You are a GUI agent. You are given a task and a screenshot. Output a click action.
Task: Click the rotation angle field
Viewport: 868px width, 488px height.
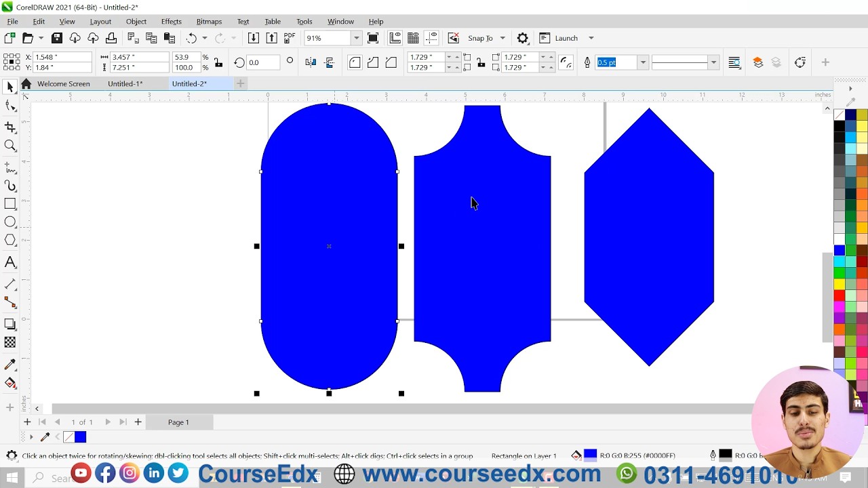tap(263, 62)
